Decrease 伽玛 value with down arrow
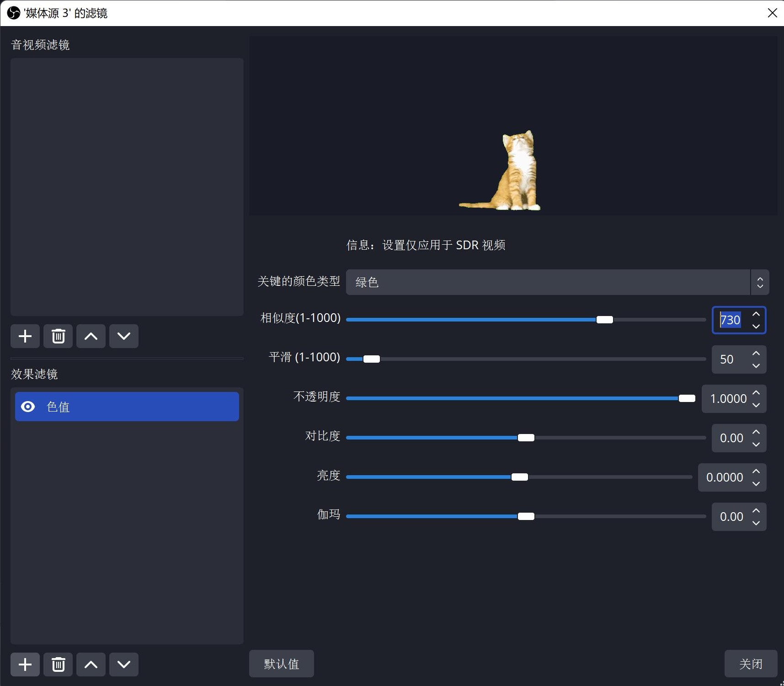The image size is (784, 686). 756,523
